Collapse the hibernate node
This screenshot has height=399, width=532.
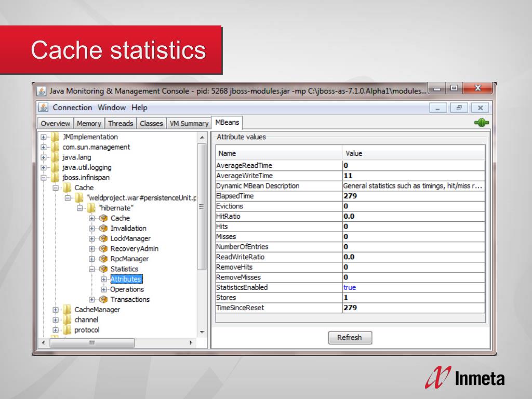79,208
